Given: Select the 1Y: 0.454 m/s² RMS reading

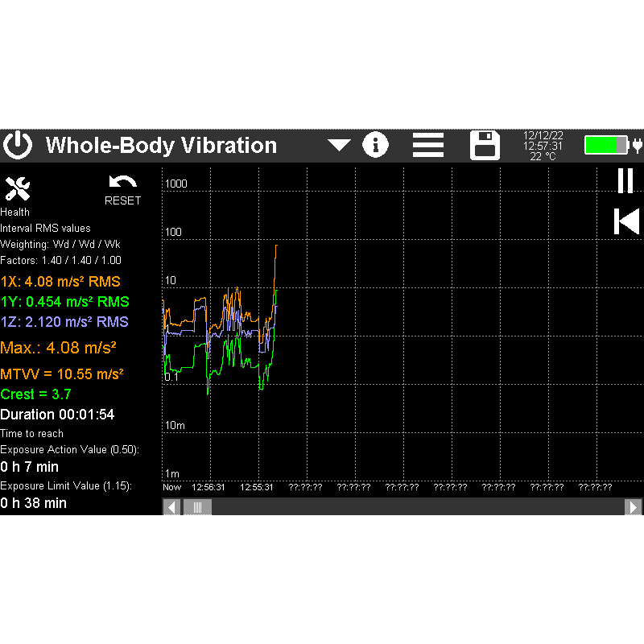Looking at the screenshot, I should click(65, 302).
